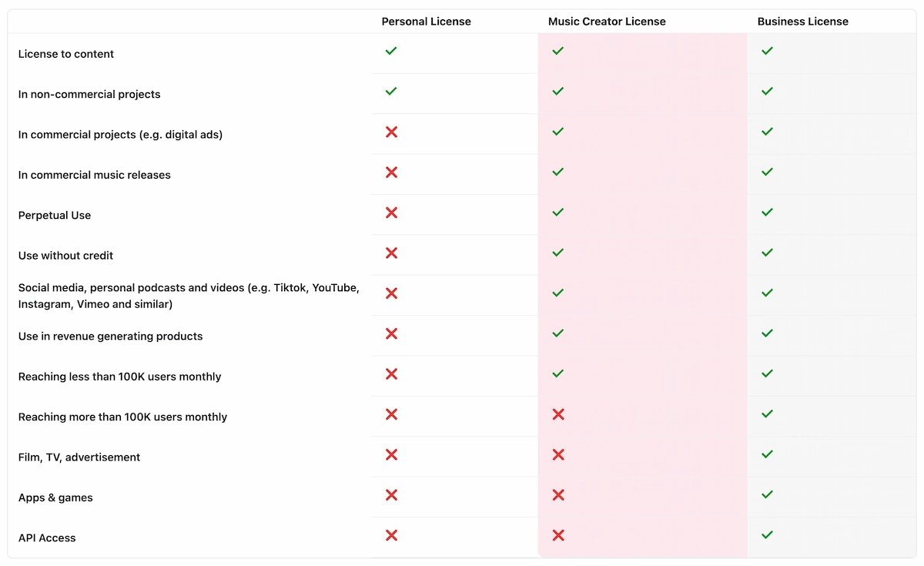The height and width of the screenshot is (566, 924).
Task: Click Personal red X for Use without credit
Action: click(x=391, y=253)
